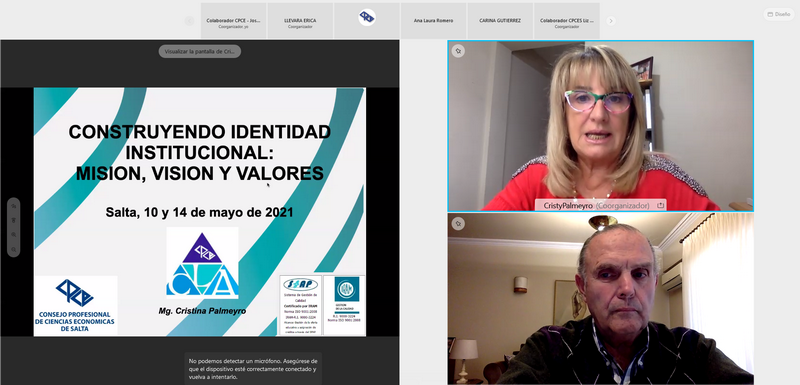
Task: Click the microphone not detected notification
Action: coord(253,369)
